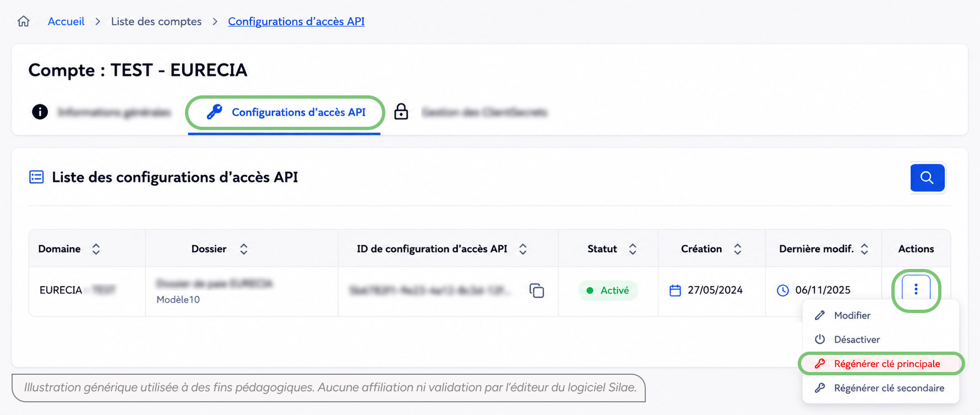Sort table by Dossier column
Screen dimensions: 980x415
click(244, 249)
